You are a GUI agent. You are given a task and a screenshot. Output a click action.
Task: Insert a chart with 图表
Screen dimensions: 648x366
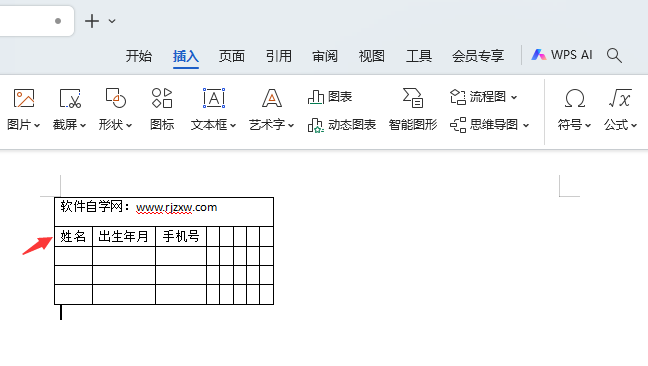(330, 97)
